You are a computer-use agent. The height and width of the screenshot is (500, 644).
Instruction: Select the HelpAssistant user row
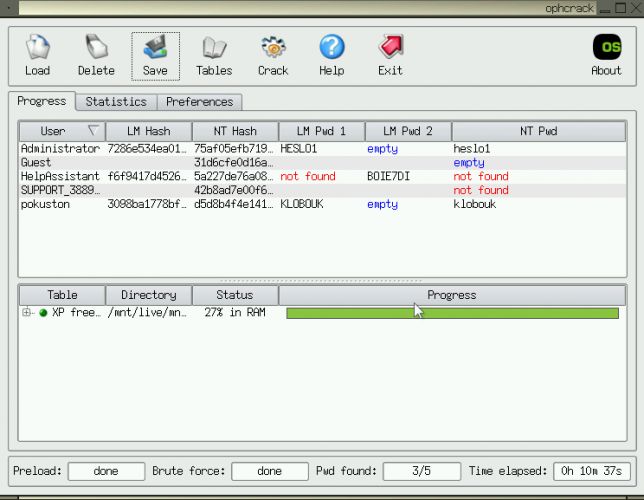pos(322,177)
